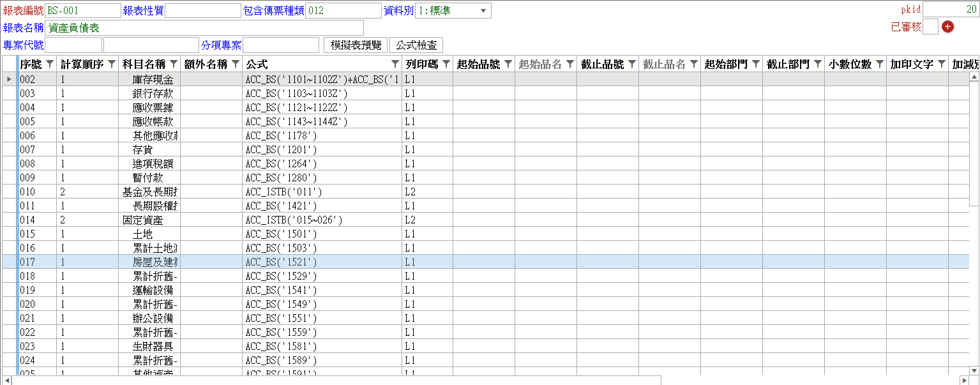Click the red plus icon beside 已審核
The height and width of the screenshot is (385, 980).
point(947,27)
